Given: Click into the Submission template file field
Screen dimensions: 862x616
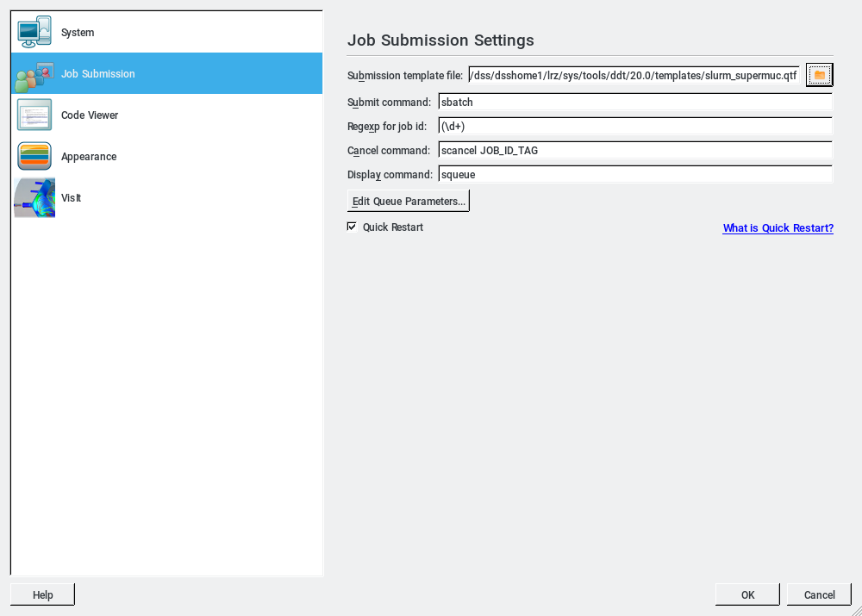Looking at the screenshot, I should [x=634, y=76].
